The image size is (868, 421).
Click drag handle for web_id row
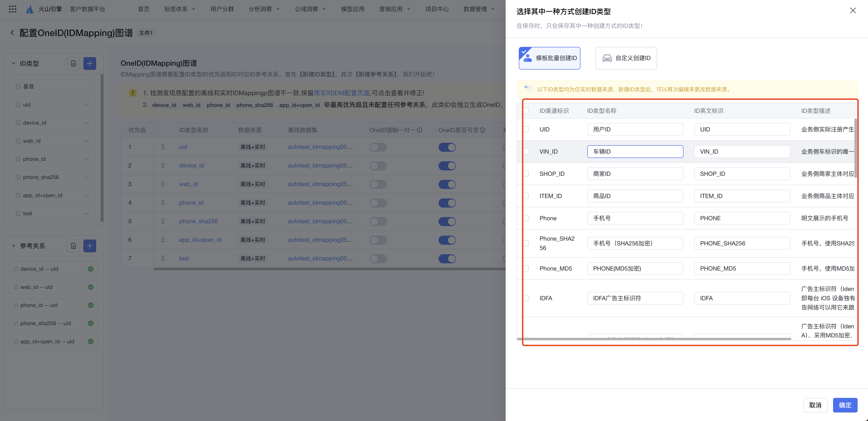pos(163,184)
